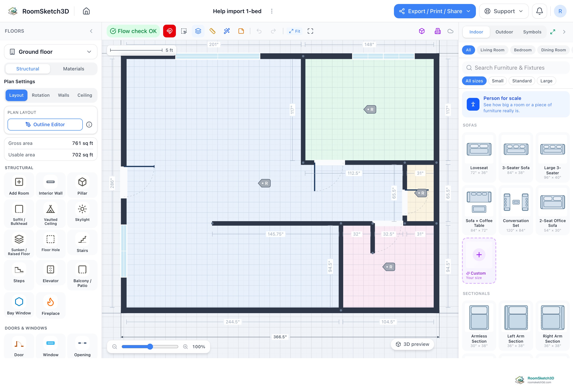Open the Support dropdown
Screen dimensions: 573x392
click(x=504, y=11)
